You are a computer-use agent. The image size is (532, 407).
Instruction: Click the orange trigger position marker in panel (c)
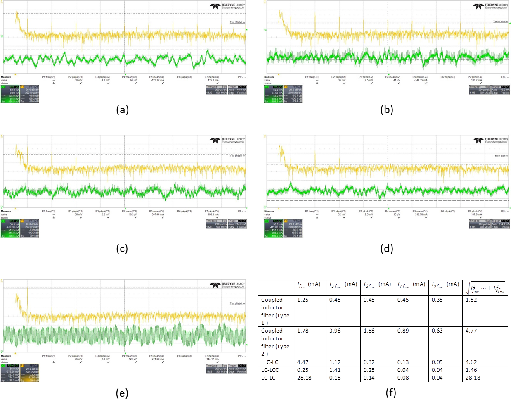[x=15, y=208]
